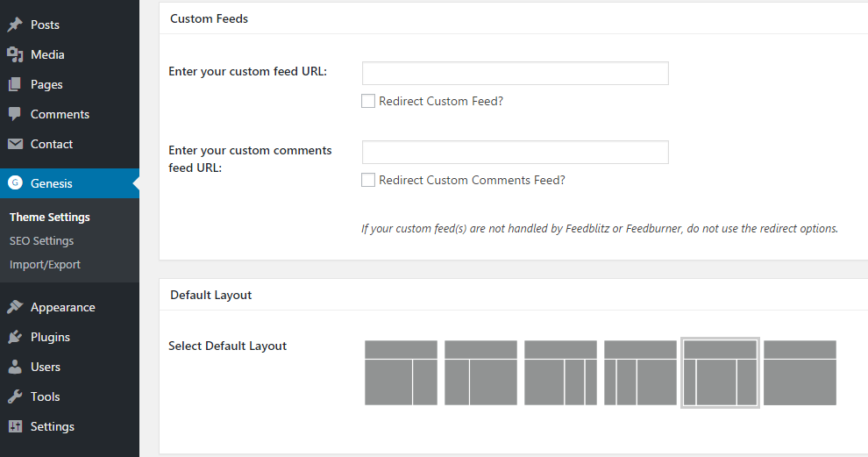Screen dimensions: 868x457
Task: Toggle Redirect Custom Comments Feed checkbox
Action: [x=368, y=180]
